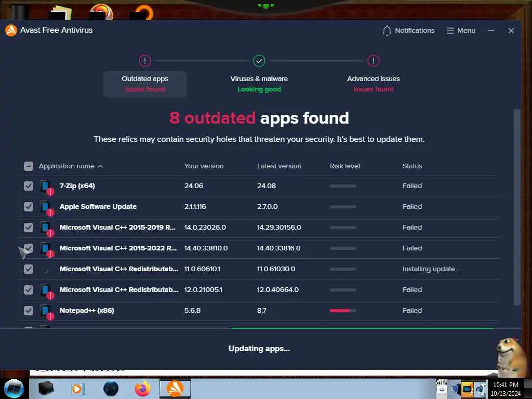
Task: Click the Installing update... status text
Action: click(x=431, y=269)
